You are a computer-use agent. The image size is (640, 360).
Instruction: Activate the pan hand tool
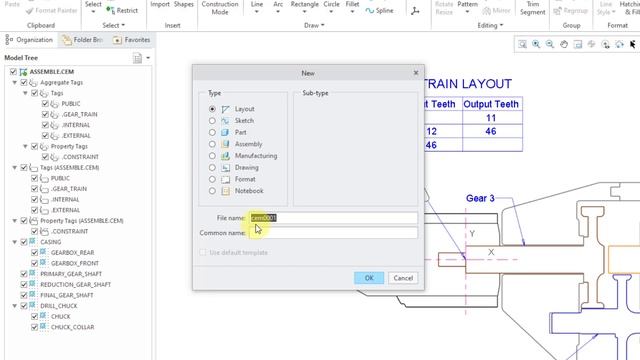(564, 44)
